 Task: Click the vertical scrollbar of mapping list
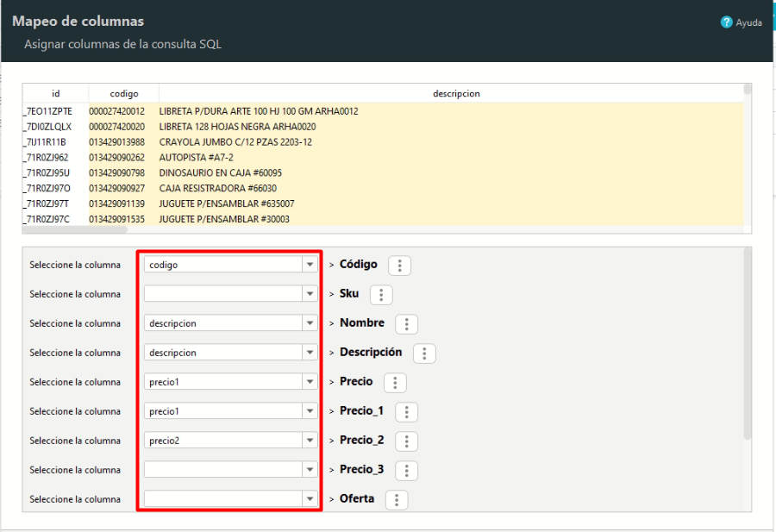click(748, 343)
